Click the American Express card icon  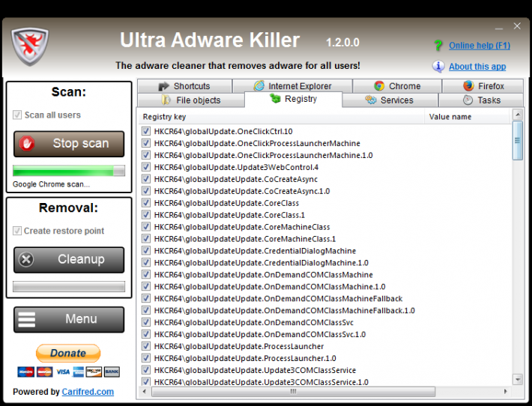click(x=79, y=372)
